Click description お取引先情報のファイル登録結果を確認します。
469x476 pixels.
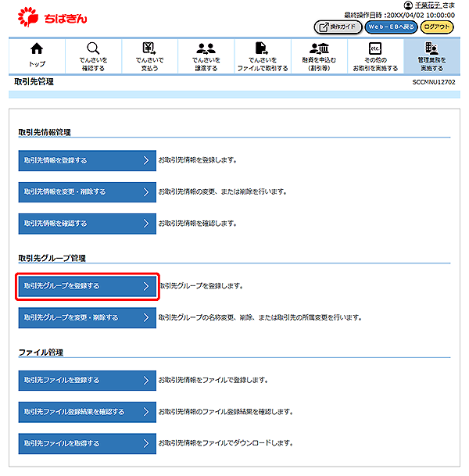coord(226,412)
